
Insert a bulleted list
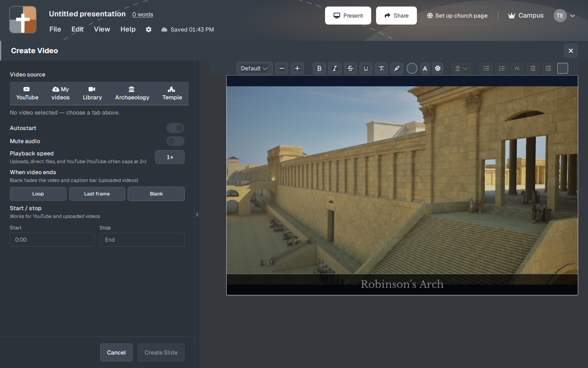(x=486, y=68)
